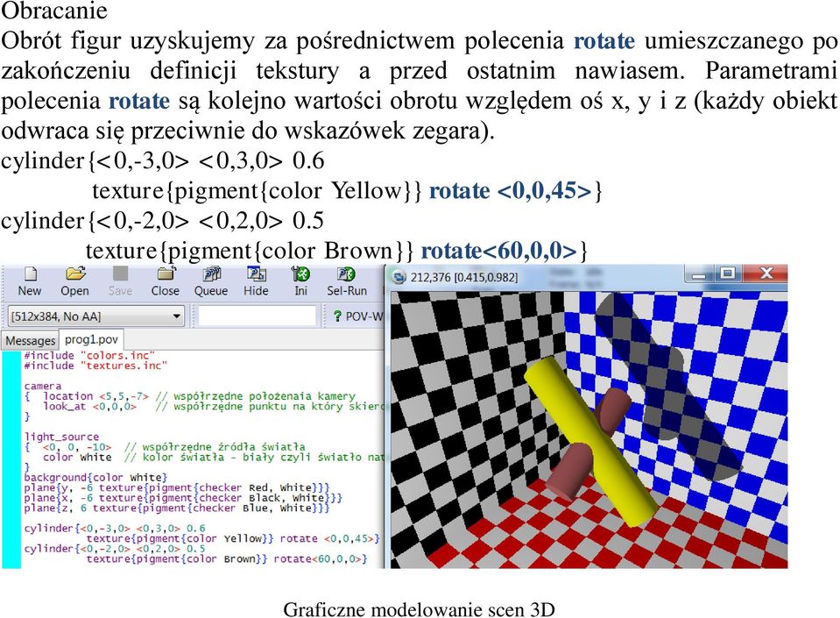Viewport: 840px width, 618px height.
Task: Open POV-Win help question mark icon
Action: [x=337, y=316]
